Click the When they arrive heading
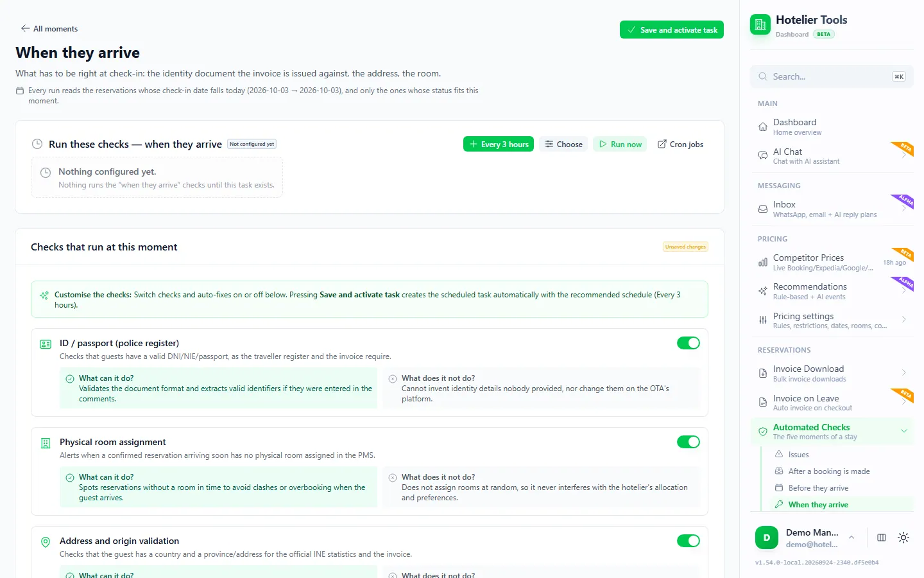 [78, 53]
